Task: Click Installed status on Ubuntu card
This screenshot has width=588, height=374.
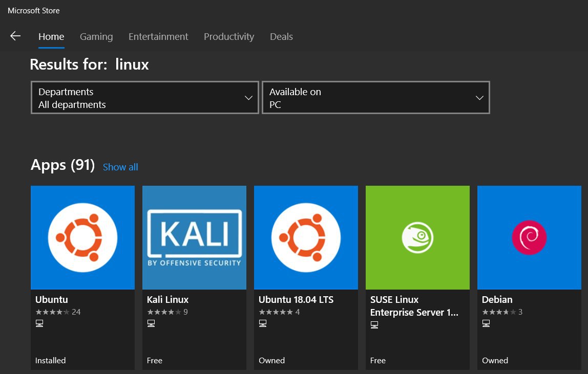Action: (50, 361)
